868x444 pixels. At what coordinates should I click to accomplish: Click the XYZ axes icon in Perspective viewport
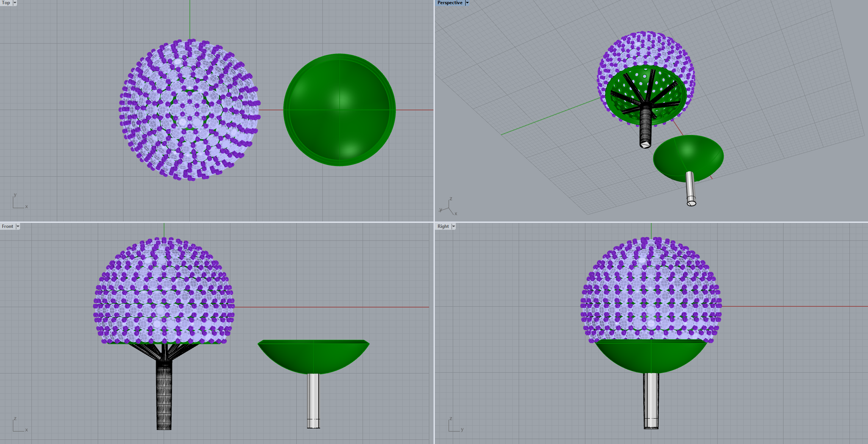pyautogui.click(x=449, y=207)
